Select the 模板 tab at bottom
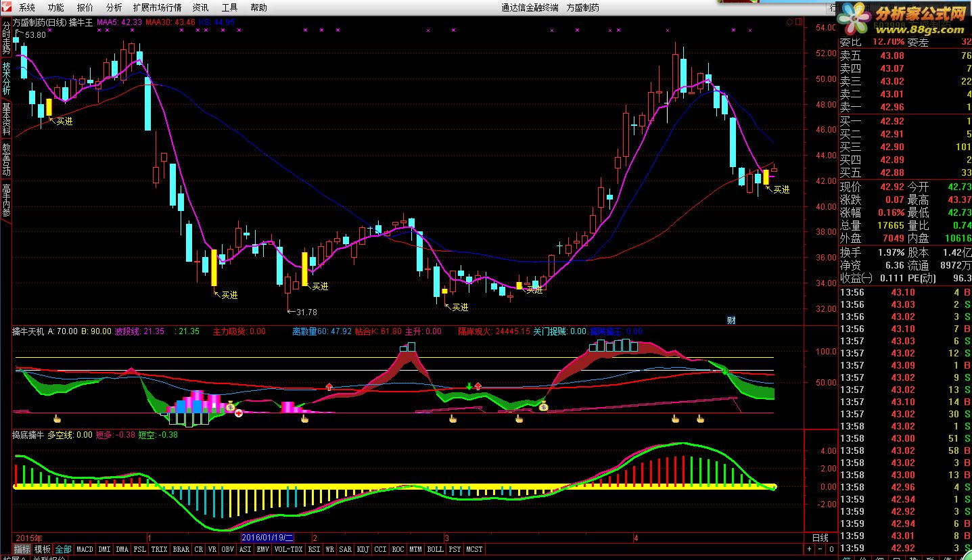The width and height of the screenshot is (972, 560). click(43, 549)
